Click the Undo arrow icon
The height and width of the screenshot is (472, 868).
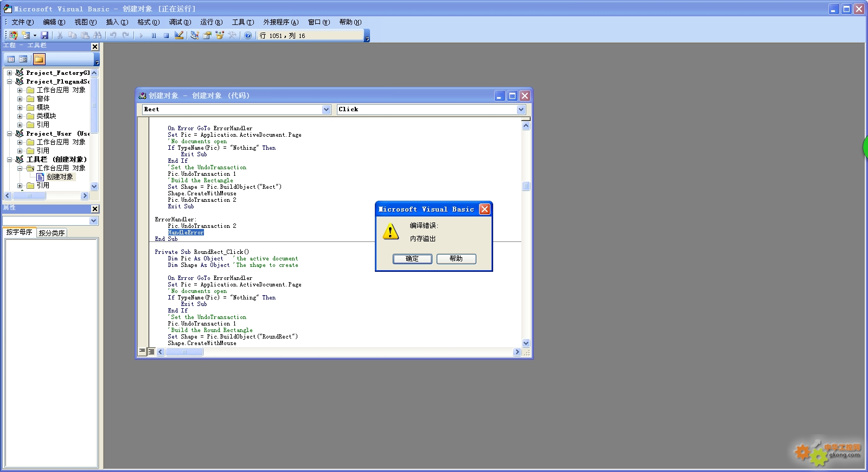(x=113, y=35)
